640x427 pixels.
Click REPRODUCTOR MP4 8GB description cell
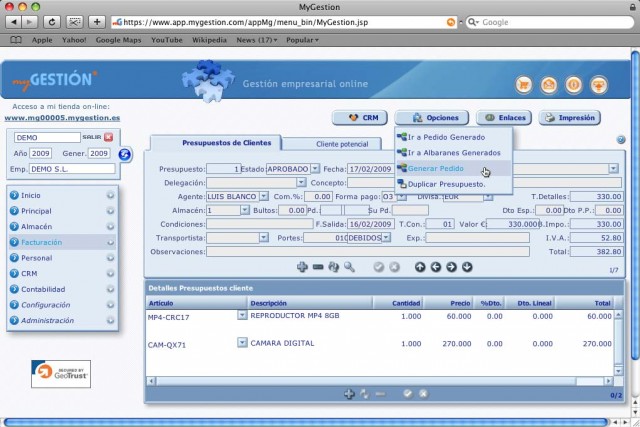pos(295,316)
